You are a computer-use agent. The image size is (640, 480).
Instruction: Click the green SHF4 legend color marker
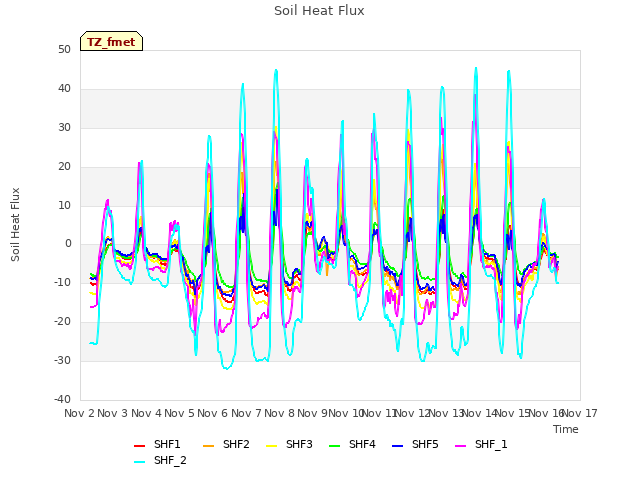(x=335, y=446)
